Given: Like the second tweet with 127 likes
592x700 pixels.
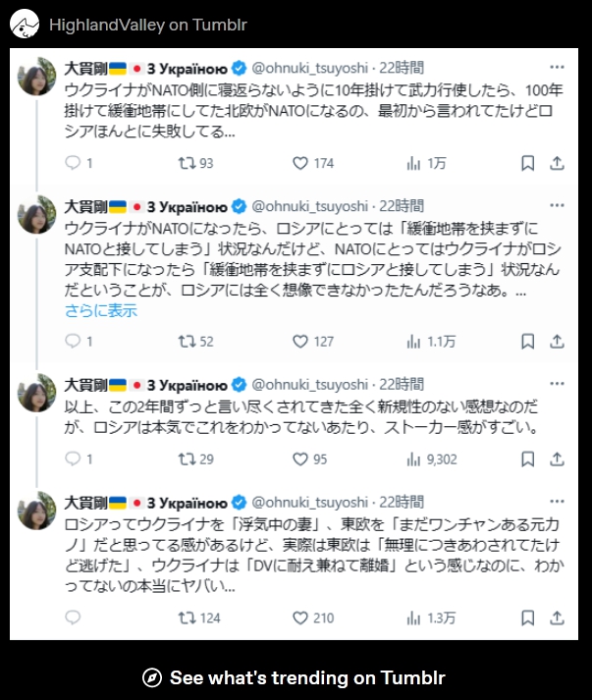Looking at the screenshot, I should [x=301, y=342].
